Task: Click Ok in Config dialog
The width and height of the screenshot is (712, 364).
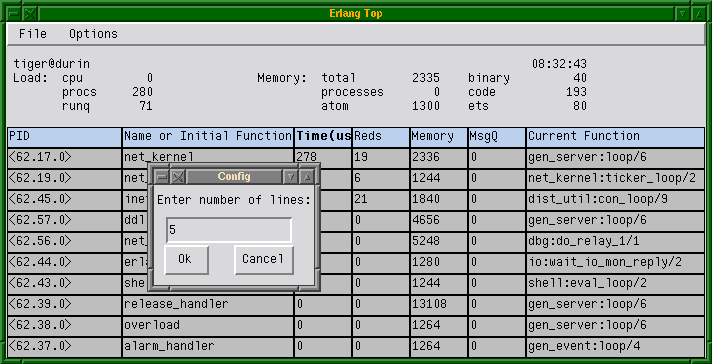Action: click(x=187, y=260)
